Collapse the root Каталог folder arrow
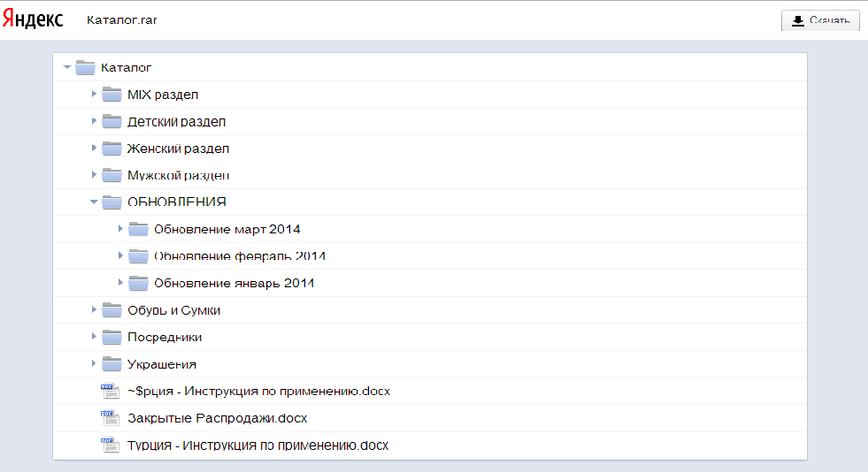868x472 pixels. [67, 67]
